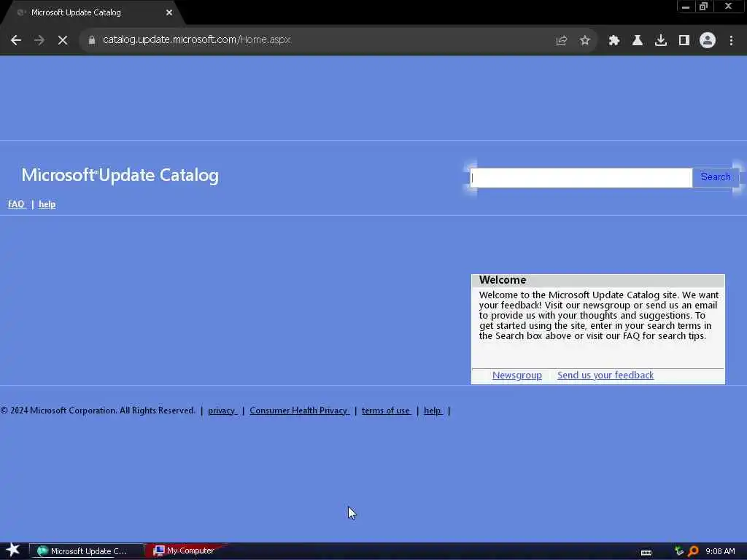Click the orange magnifier tray icon
The height and width of the screenshot is (560, 747).
point(693,551)
